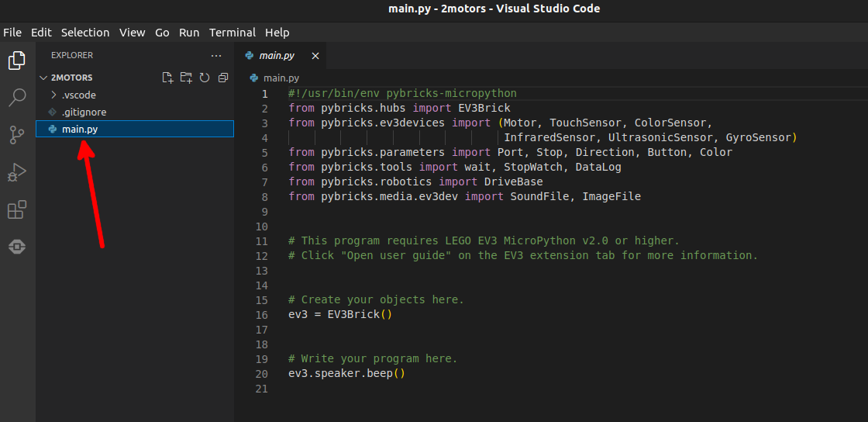Click the New Folder icon in Explorer
868x422 pixels.
coord(186,78)
